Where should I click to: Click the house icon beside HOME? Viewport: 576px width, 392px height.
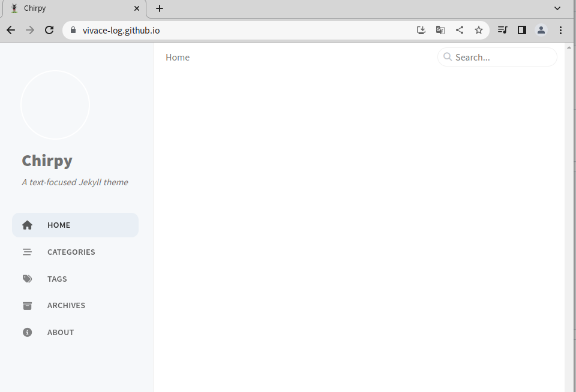(27, 225)
